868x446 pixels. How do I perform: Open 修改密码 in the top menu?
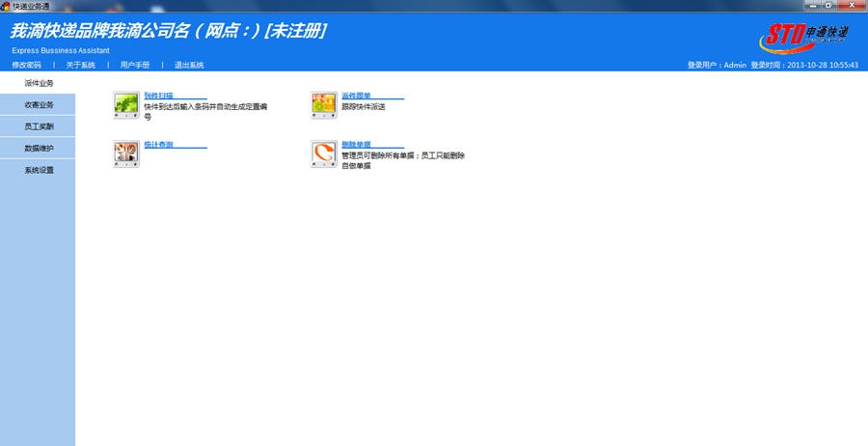tap(27, 65)
